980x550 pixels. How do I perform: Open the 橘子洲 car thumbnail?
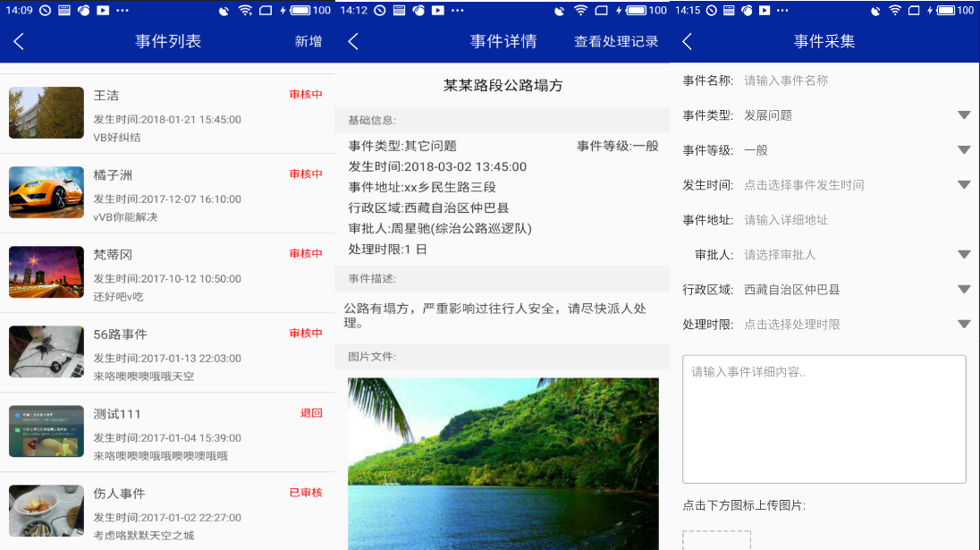click(46, 192)
